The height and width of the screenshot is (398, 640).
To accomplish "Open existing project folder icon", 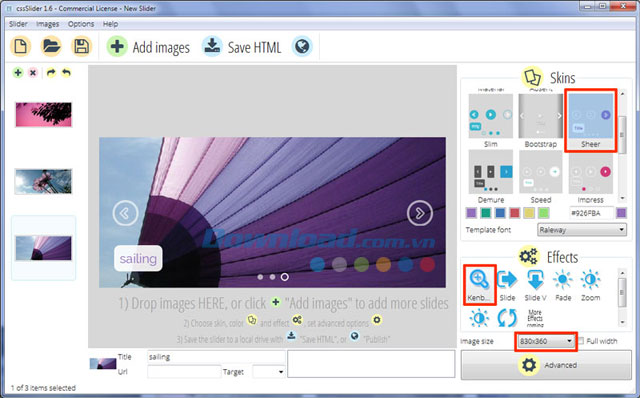I will (51, 46).
